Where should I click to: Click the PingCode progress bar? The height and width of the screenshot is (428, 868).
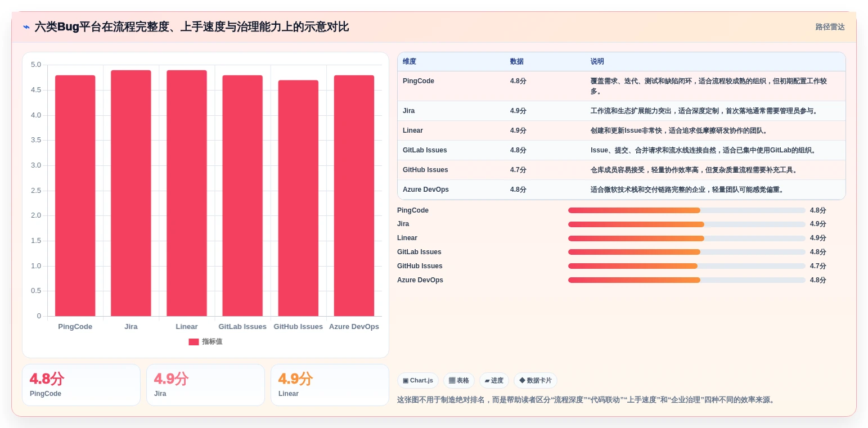(687, 210)
